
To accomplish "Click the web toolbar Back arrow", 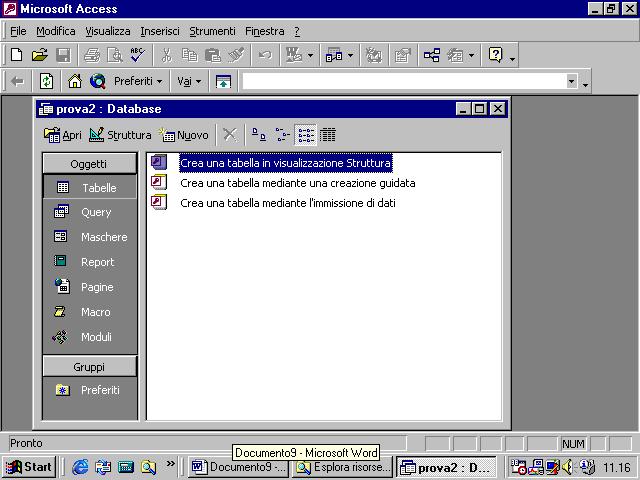I will click(x=17, y=81).
